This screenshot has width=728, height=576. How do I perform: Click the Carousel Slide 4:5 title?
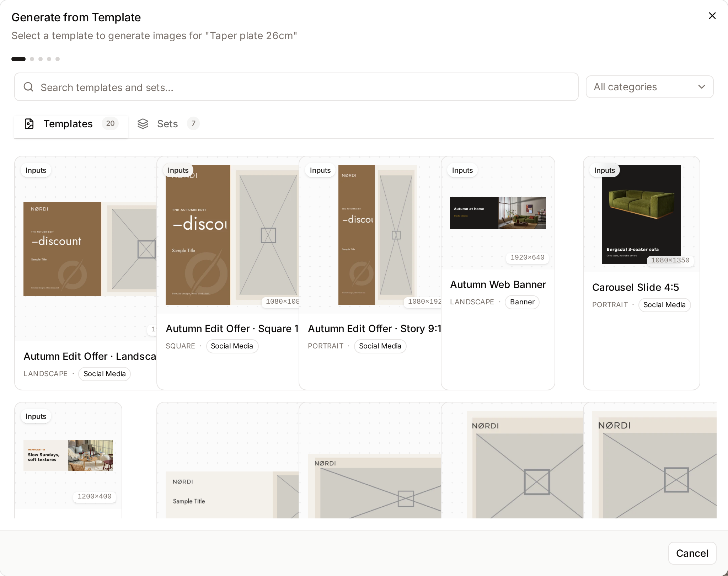tap(636, 287)
